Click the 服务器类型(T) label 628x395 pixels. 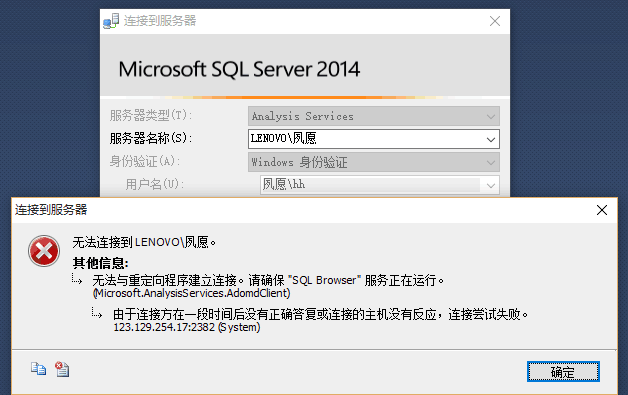151,115
